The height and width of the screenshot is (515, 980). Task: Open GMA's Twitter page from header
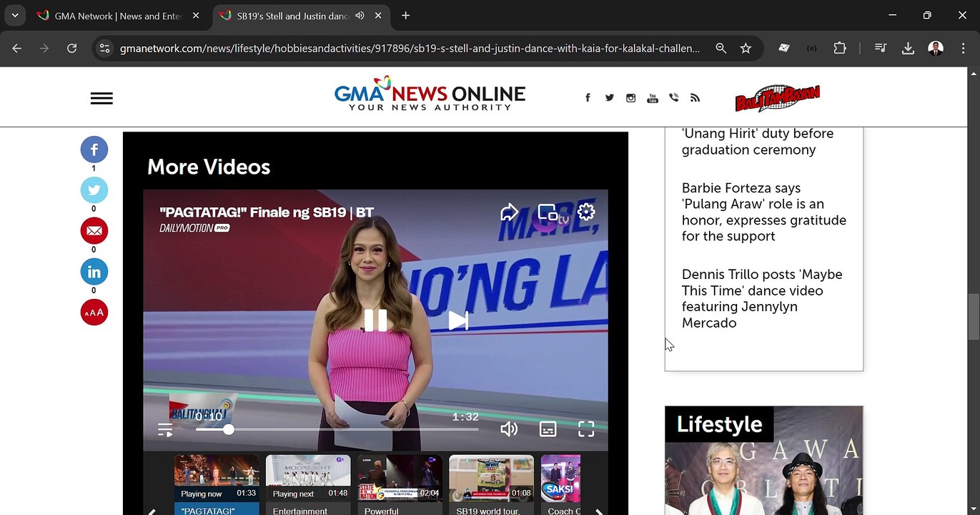[609, 98]
